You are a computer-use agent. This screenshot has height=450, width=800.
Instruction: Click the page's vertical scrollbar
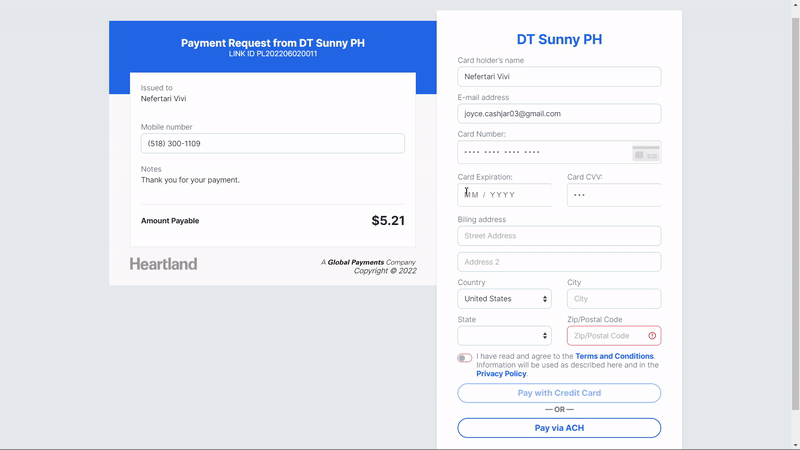[795, 200]
